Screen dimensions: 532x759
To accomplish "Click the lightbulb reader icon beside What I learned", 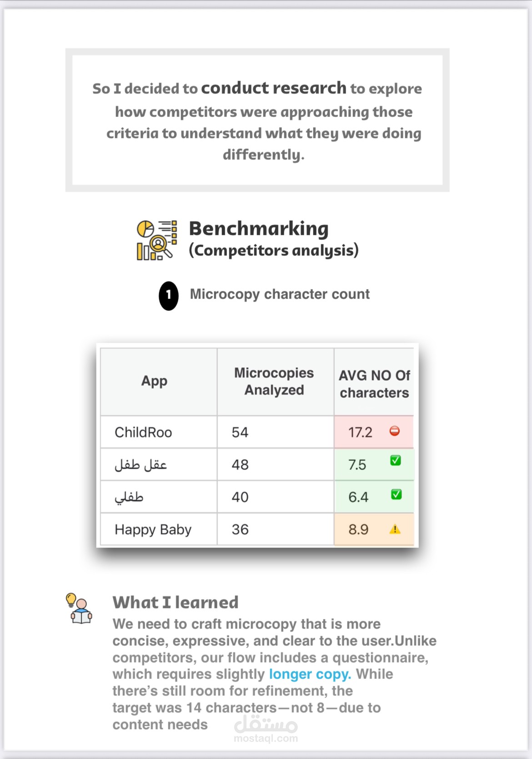I will pyautogui.click(x=80, y=608).
